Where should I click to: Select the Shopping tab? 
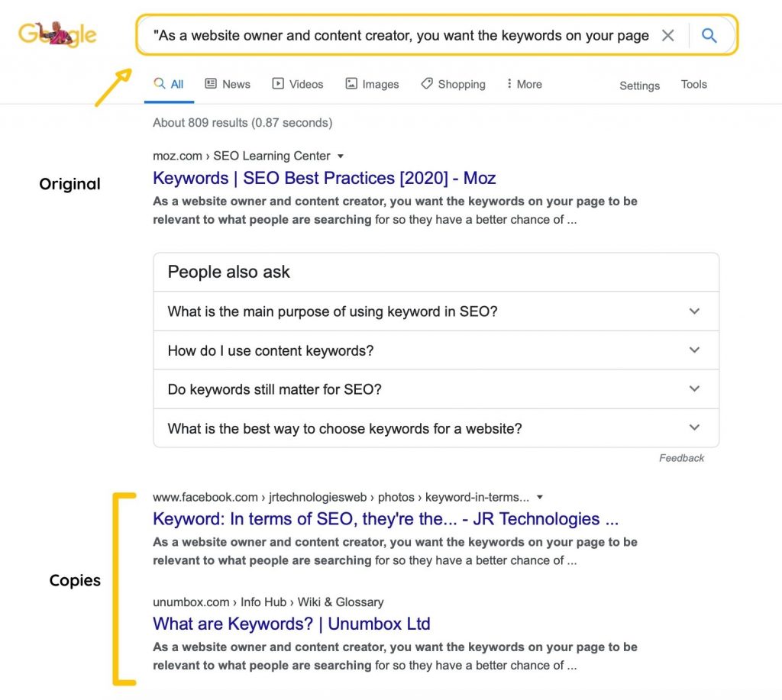(454, 84)
